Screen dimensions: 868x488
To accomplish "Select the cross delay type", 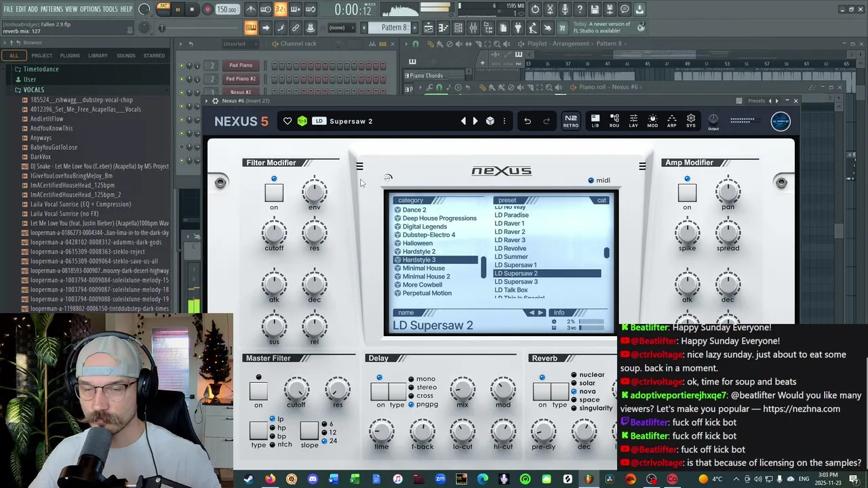I will 421,396.
